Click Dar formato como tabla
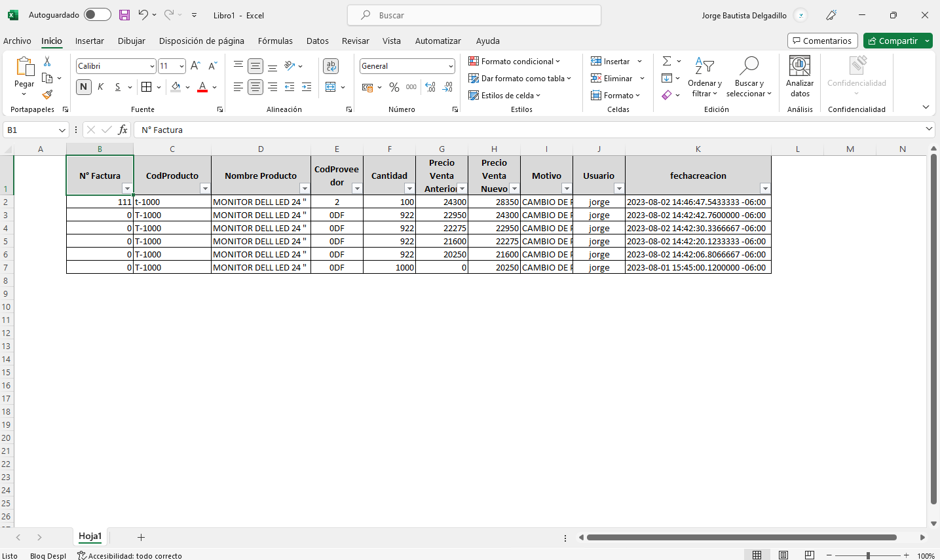The width and height of the screenshot is (940, 560). click(x=520, y=78)
